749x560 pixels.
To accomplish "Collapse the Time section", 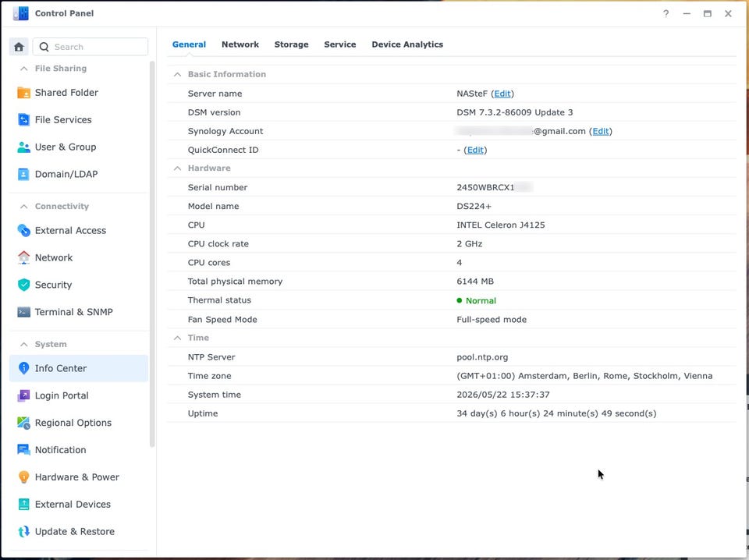I will [177, 338].
